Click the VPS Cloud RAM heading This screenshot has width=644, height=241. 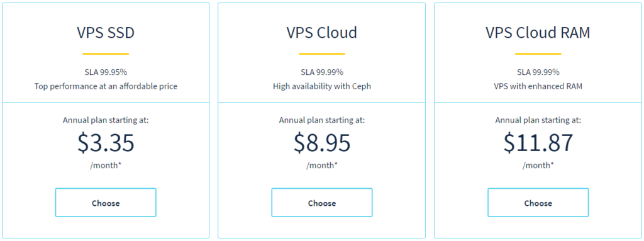click(538, 33)
